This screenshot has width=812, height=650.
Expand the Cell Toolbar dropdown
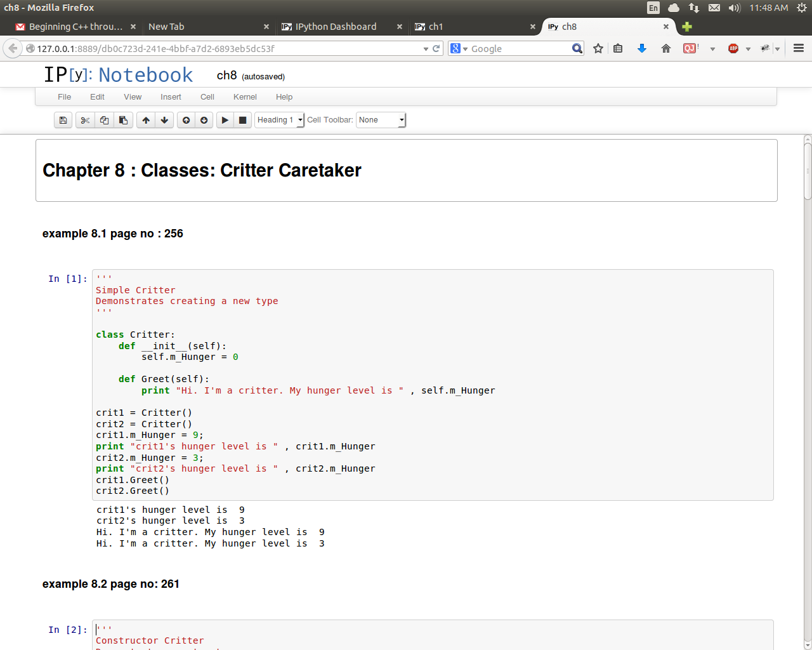381,120
